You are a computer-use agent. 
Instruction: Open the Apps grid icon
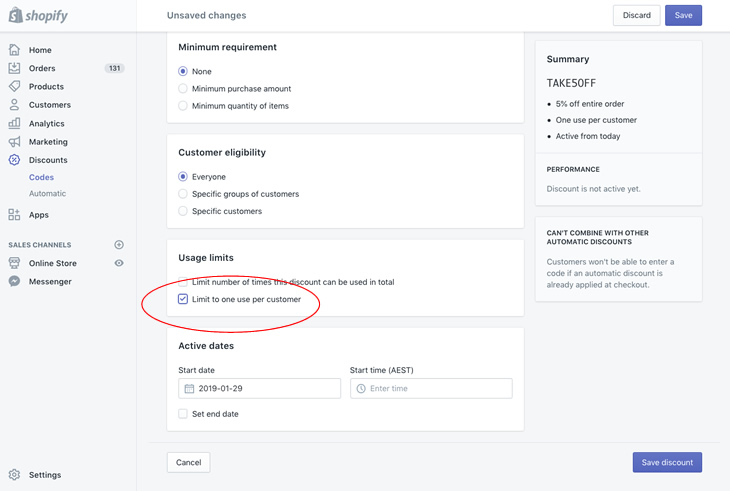[14, 215]
